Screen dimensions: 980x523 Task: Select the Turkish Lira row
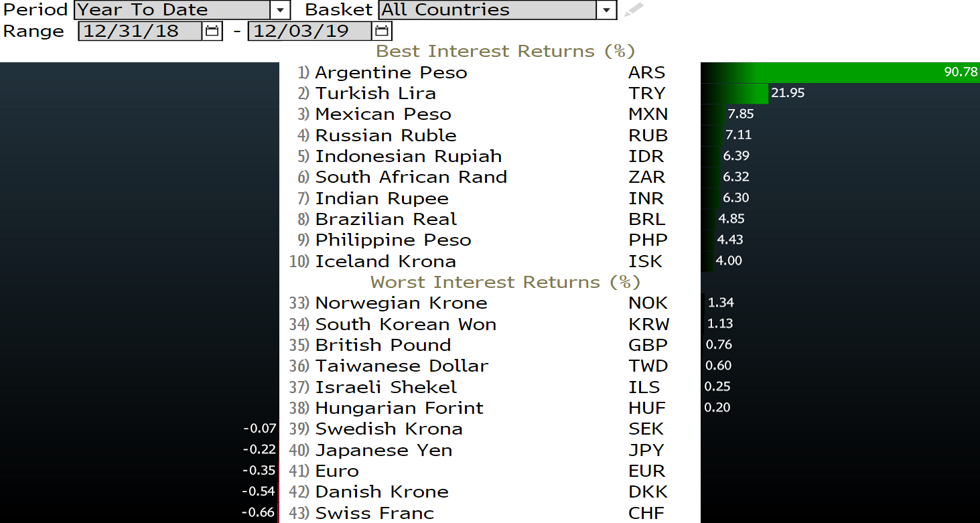(490, 93)
